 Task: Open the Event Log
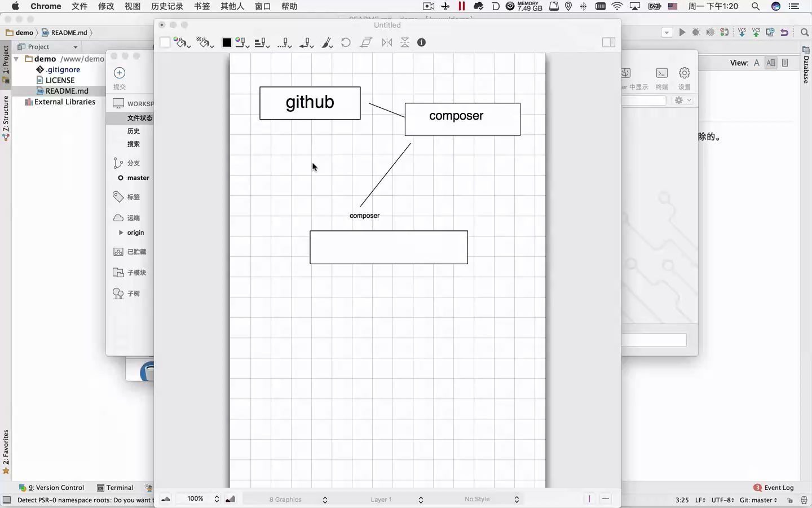774,488
